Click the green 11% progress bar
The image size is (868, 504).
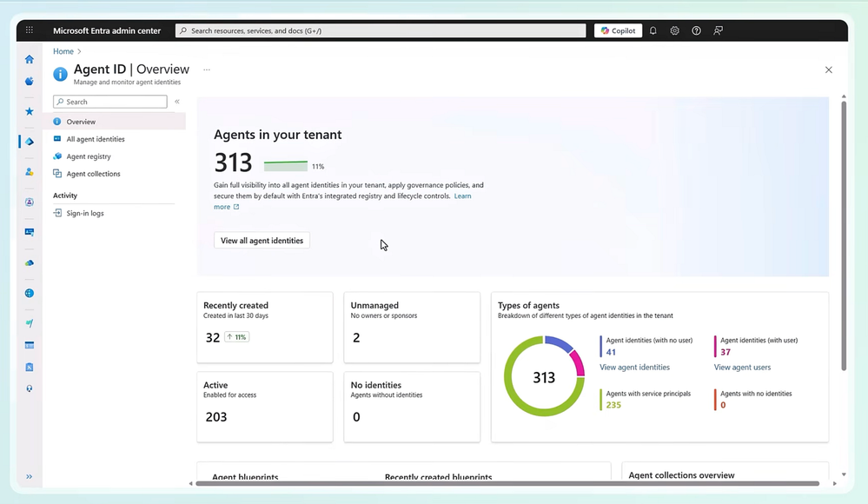(286, 166)
